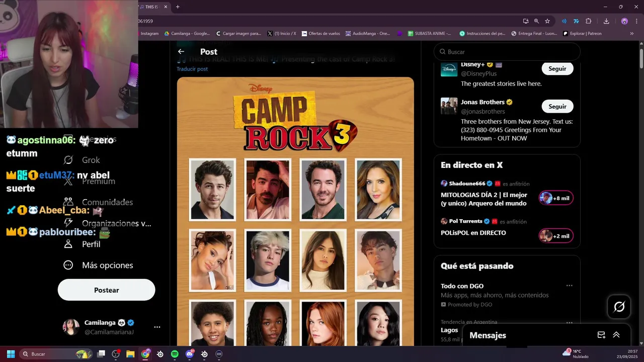Open MITOLOGIAS DÍA 2 live broadcast

(x=484, y=199)
